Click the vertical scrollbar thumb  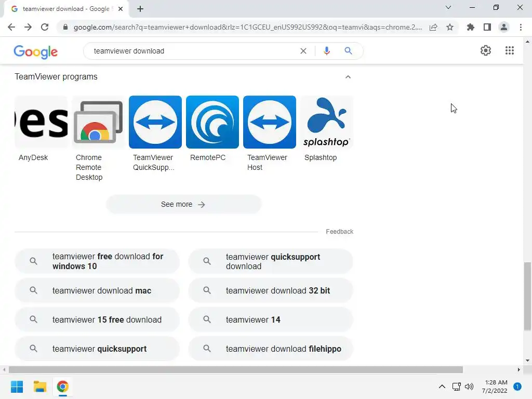coord(527,296)
